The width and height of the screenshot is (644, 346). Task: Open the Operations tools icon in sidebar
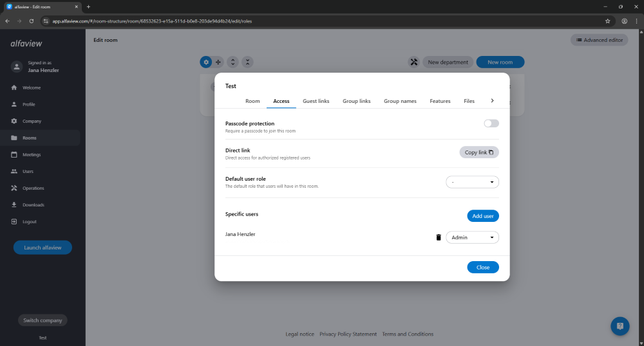14,188
